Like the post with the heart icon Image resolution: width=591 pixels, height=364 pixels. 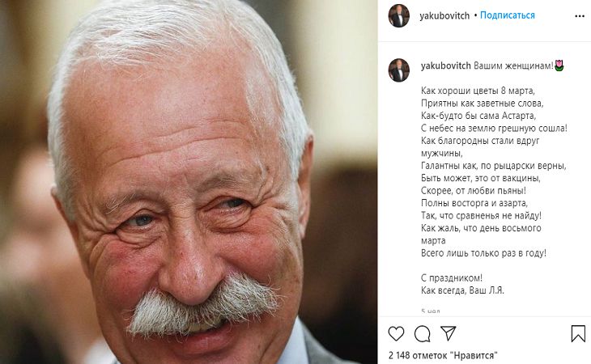click(x=396, y=334)
